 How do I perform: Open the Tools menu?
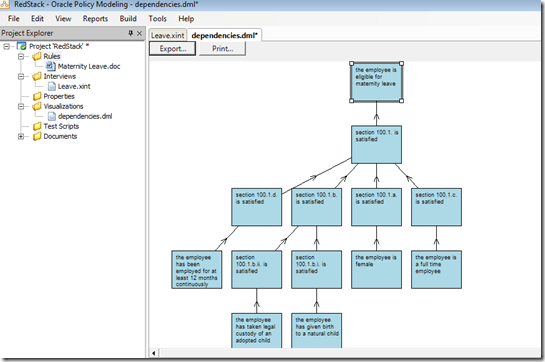157,18
